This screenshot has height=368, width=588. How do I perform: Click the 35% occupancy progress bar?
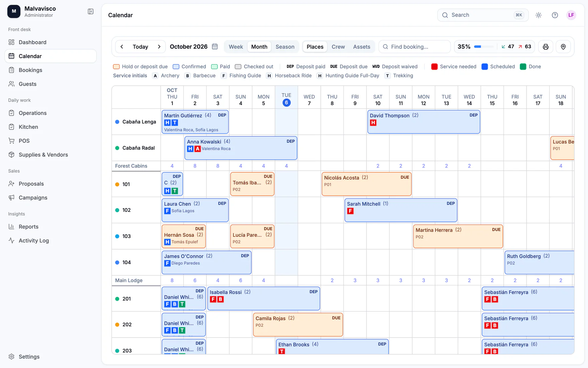pyautogui.click(x=484, y=47)
